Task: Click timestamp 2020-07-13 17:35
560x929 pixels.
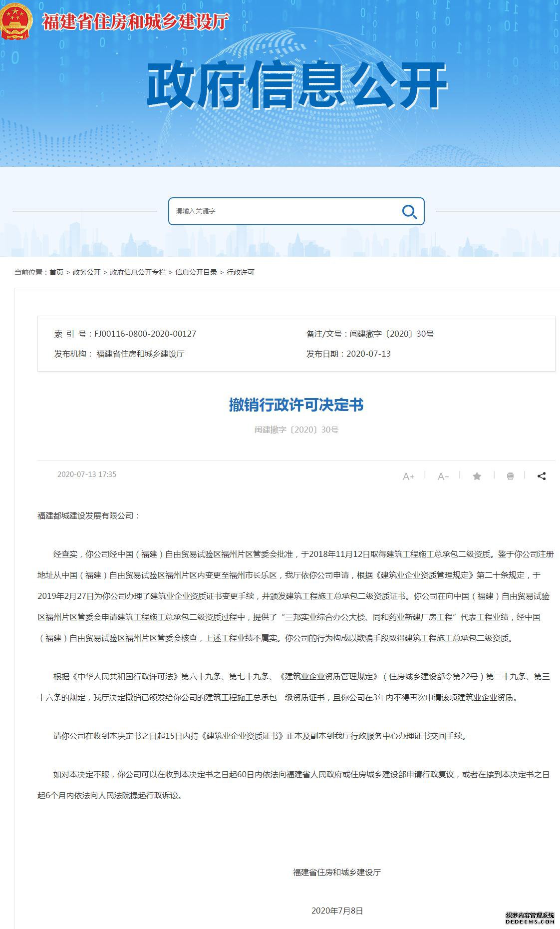Action: click(x=87, y=474)
